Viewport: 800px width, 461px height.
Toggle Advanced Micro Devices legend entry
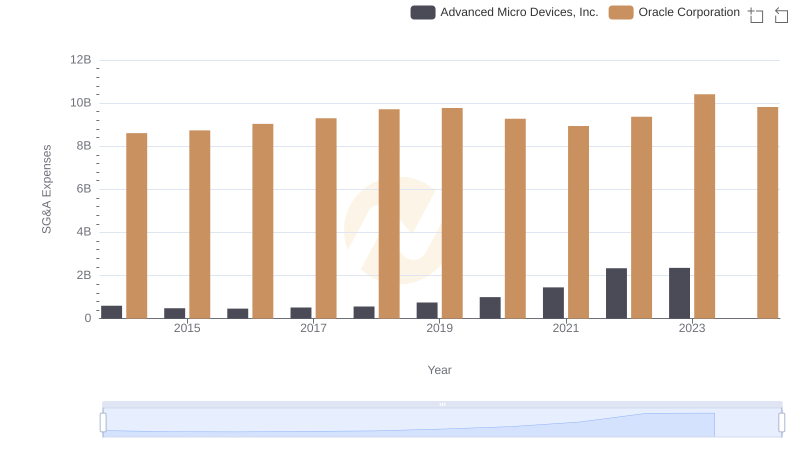(504, 12)
